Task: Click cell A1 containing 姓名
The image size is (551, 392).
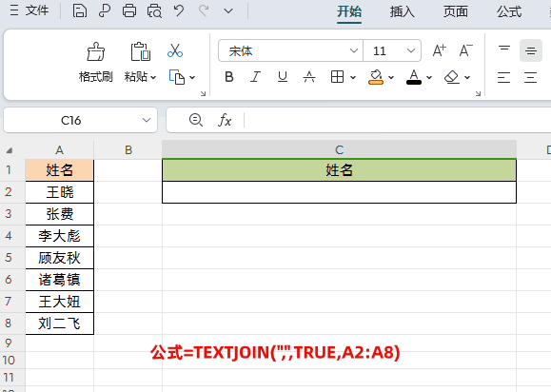Action: pos(59,170)
